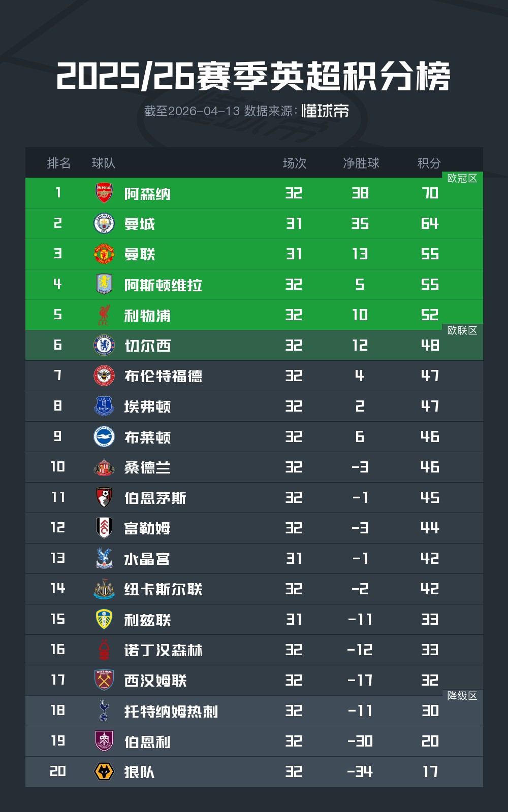The height and width of the screenshot is (812, 508).
Task: Click the 降级区 zone label
Action: pos(462,696)
